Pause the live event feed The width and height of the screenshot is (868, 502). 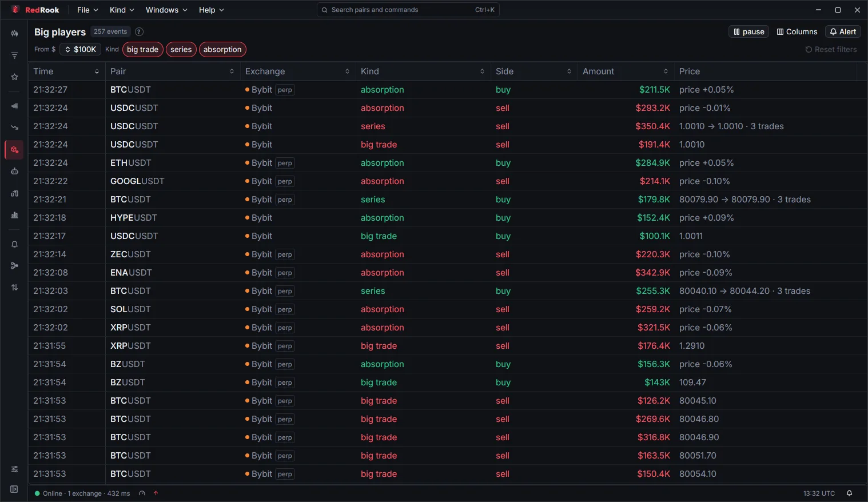[748, 32]
